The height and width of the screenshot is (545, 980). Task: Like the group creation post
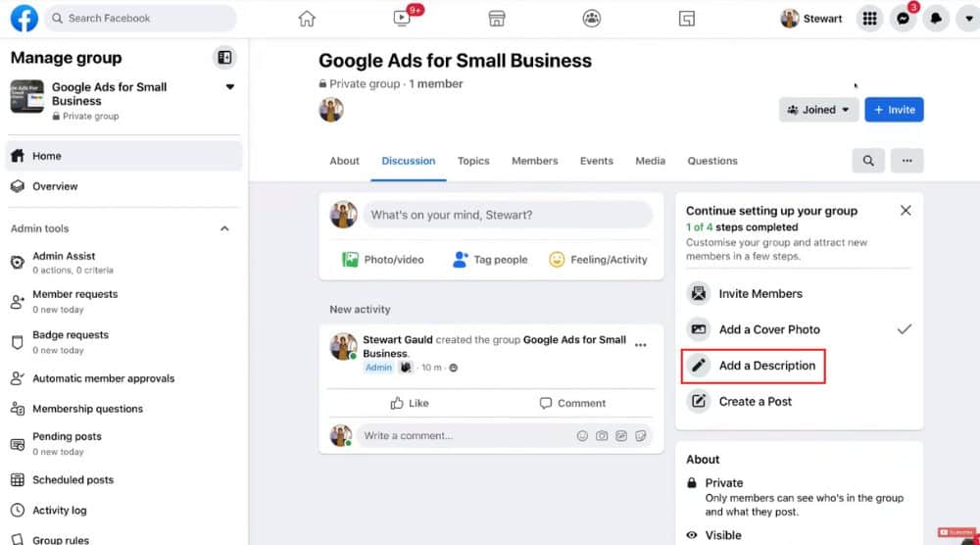click(410, 403)
